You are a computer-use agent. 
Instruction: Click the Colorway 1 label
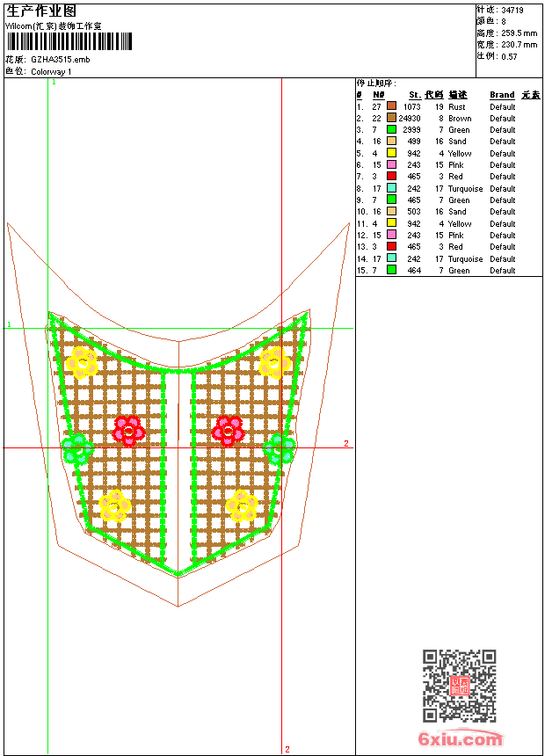coord(51,71)
